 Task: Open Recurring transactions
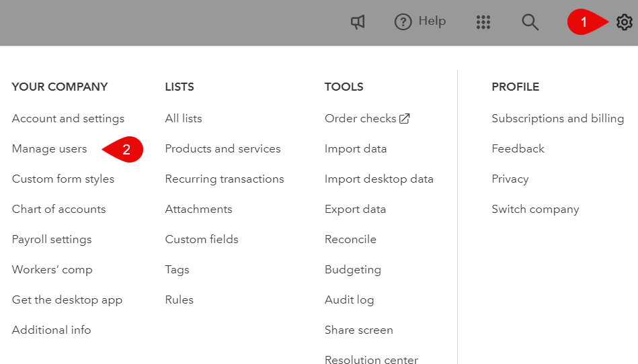[x=224, y=179]
